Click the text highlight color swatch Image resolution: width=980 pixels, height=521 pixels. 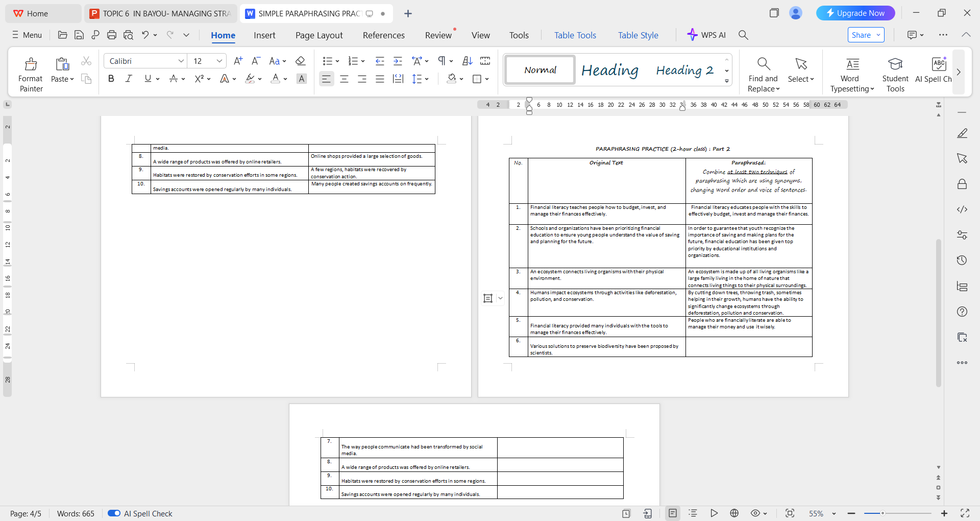pyautogui.click(x=250, y=79)
